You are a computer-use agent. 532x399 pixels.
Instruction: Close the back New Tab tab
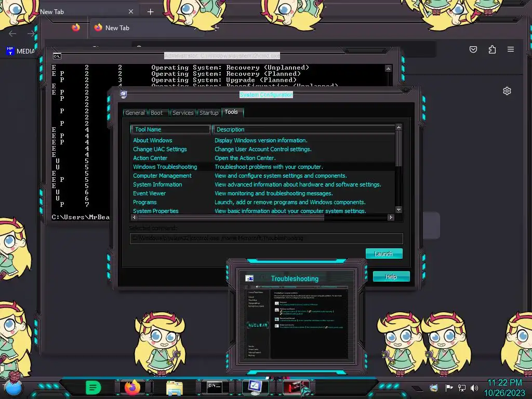[131, 11]
